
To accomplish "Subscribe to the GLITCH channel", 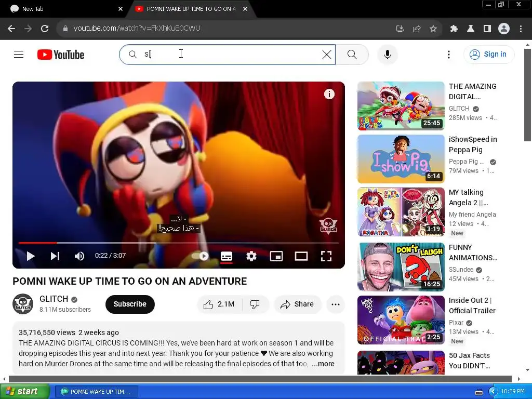I will pyautogui.click(x=130, y=304).
